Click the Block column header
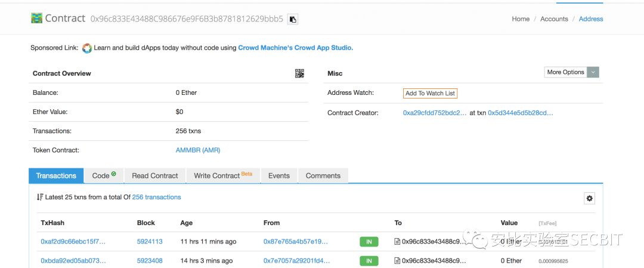The height and width of the screenshot is (268, 644). (x=146, y=223)
